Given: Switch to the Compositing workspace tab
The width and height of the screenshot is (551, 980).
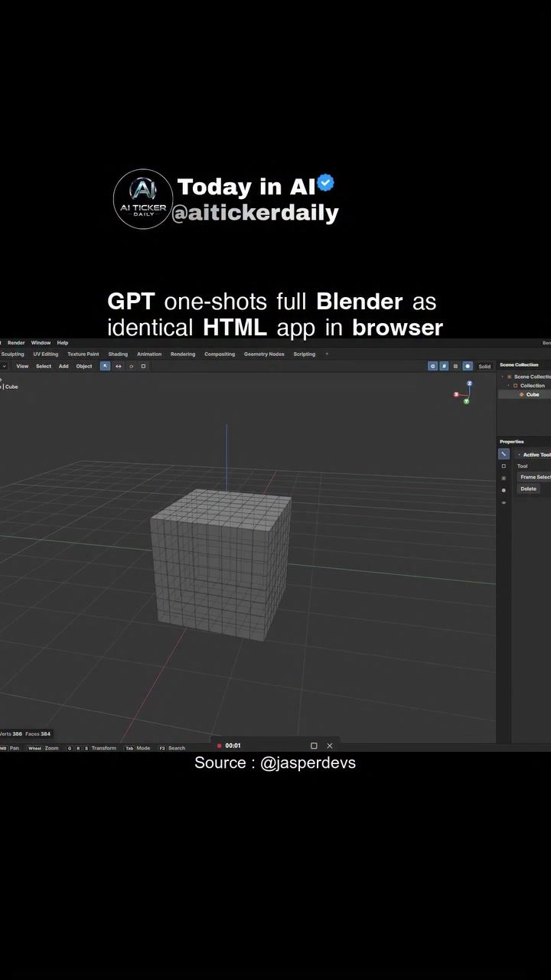Looking at the screenshot, I should pos(220,354).
